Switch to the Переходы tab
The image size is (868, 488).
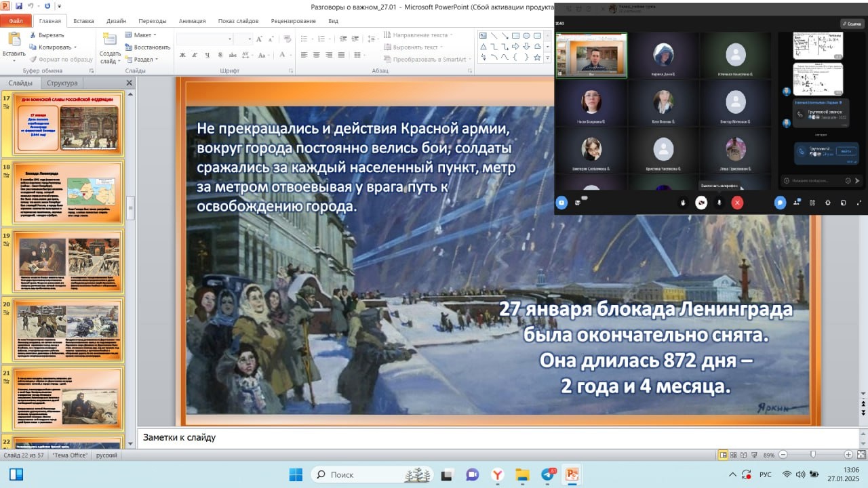coord(153,21)
